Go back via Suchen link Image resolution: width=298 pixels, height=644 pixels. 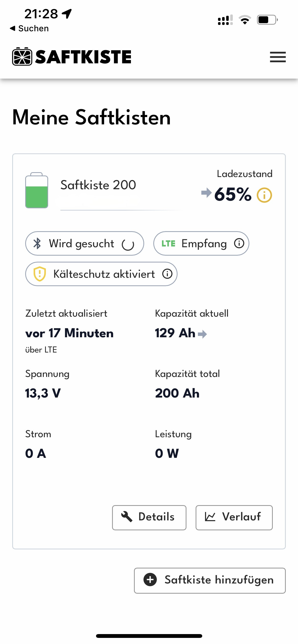(x=29, y=28)
